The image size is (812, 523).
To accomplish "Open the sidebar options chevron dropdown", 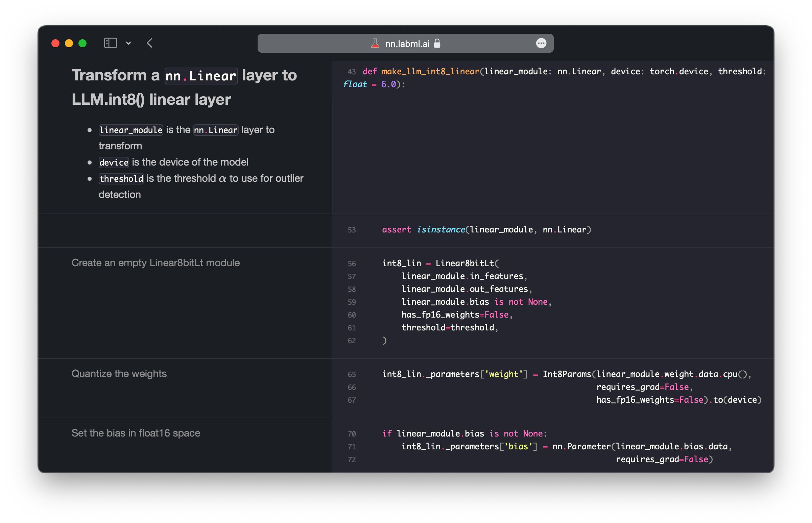I will (x=128, y=43).
